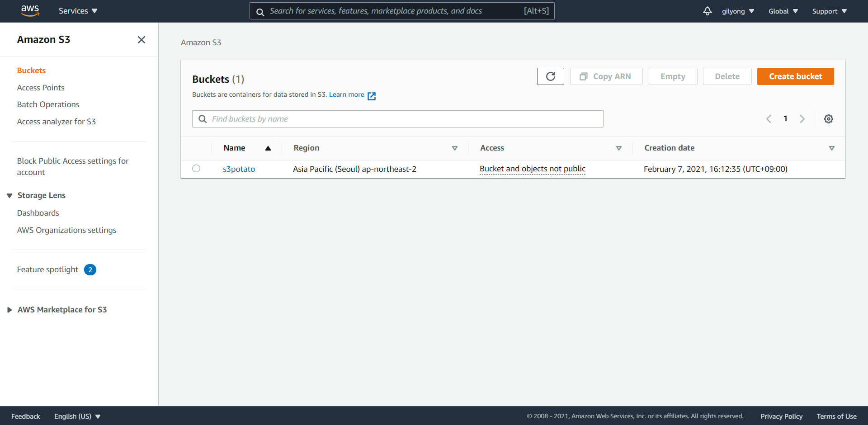
Task: Open Batch Operations in the sidebar
Action: 48,104
